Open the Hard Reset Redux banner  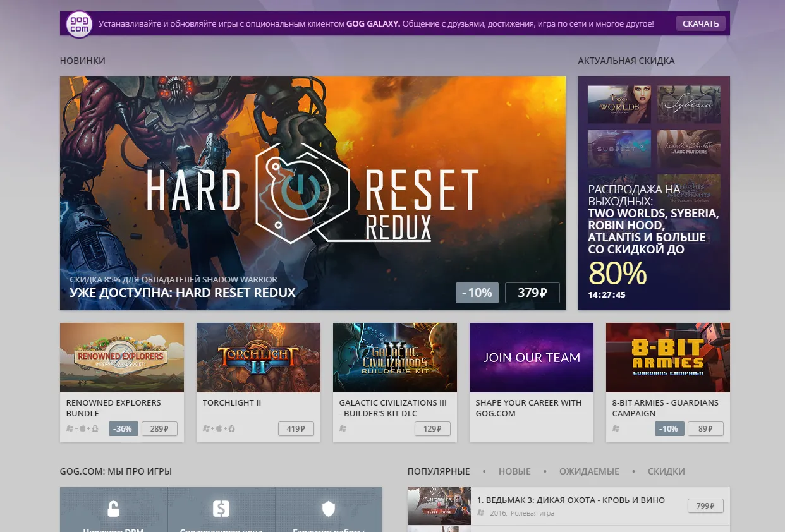313,193
